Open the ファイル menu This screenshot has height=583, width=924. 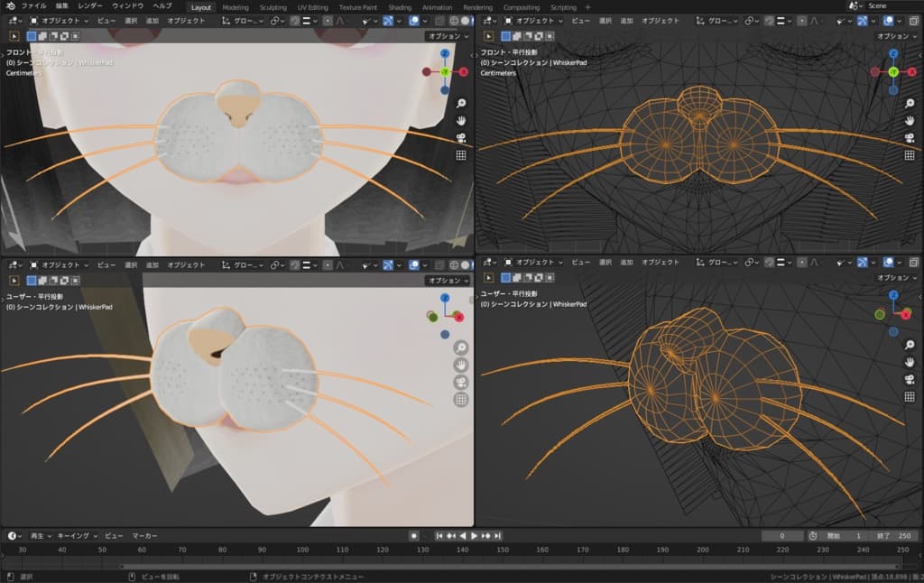point(33,6)
